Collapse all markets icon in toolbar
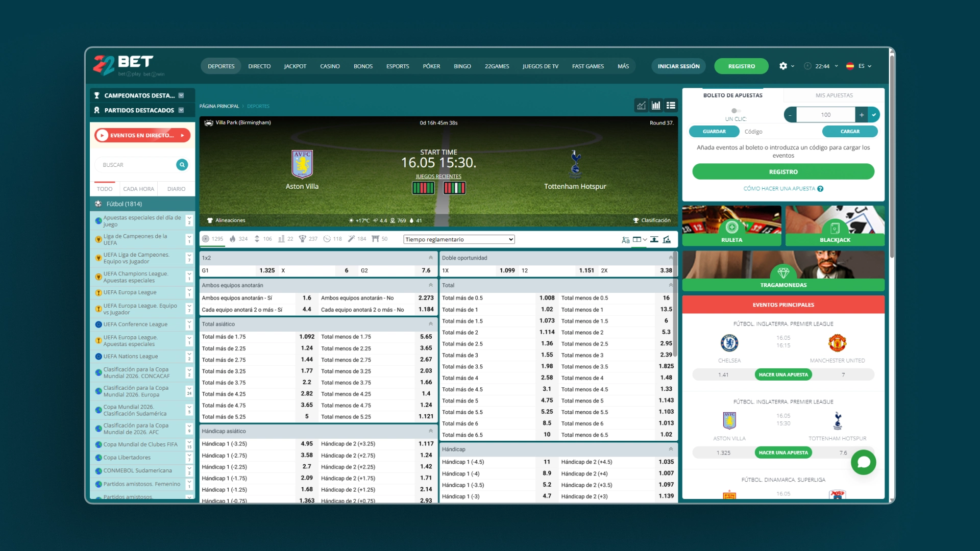The width and height of the screenshot is (980, 551). [x=654, y=240]
